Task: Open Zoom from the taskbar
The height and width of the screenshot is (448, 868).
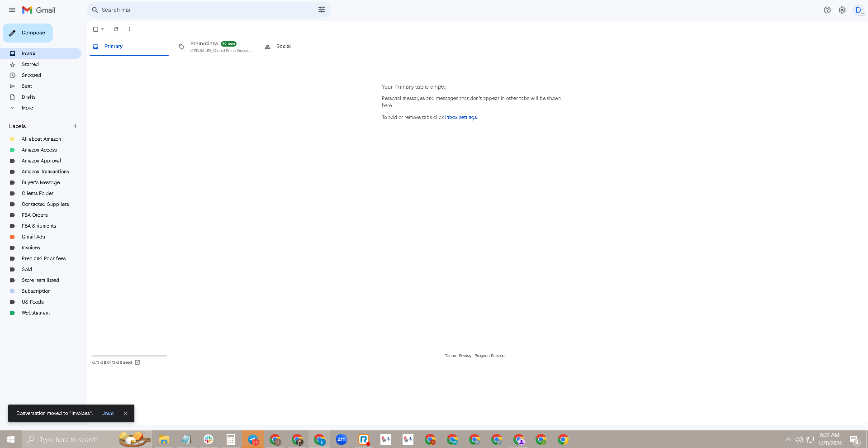Action: (x=342, y=439)
